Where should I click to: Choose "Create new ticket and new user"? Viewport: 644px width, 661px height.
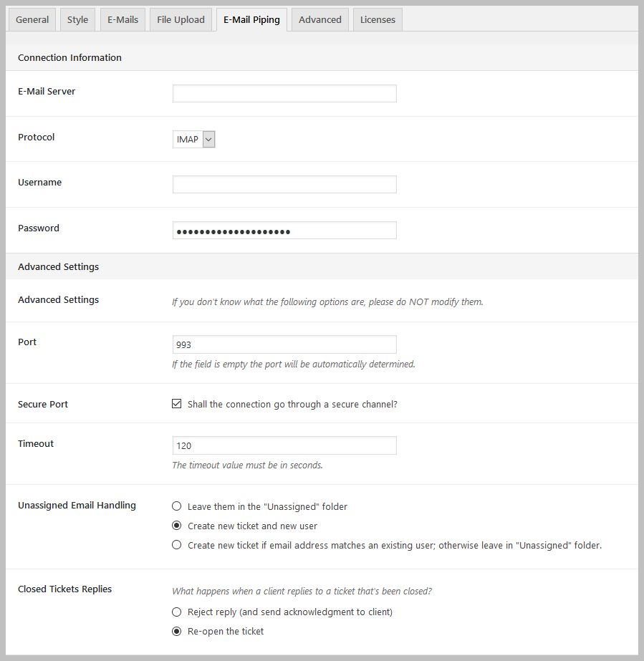[x=176, y=525]
